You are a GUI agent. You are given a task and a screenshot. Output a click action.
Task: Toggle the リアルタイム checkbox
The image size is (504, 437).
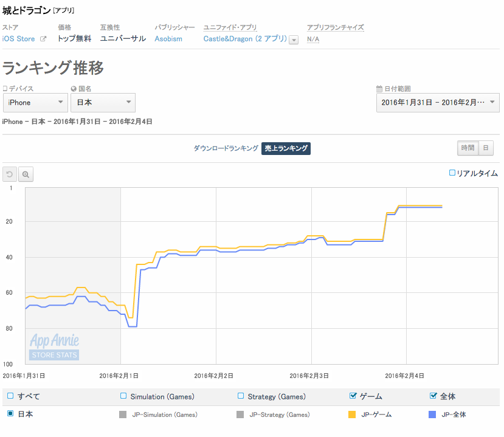[452, 173]
